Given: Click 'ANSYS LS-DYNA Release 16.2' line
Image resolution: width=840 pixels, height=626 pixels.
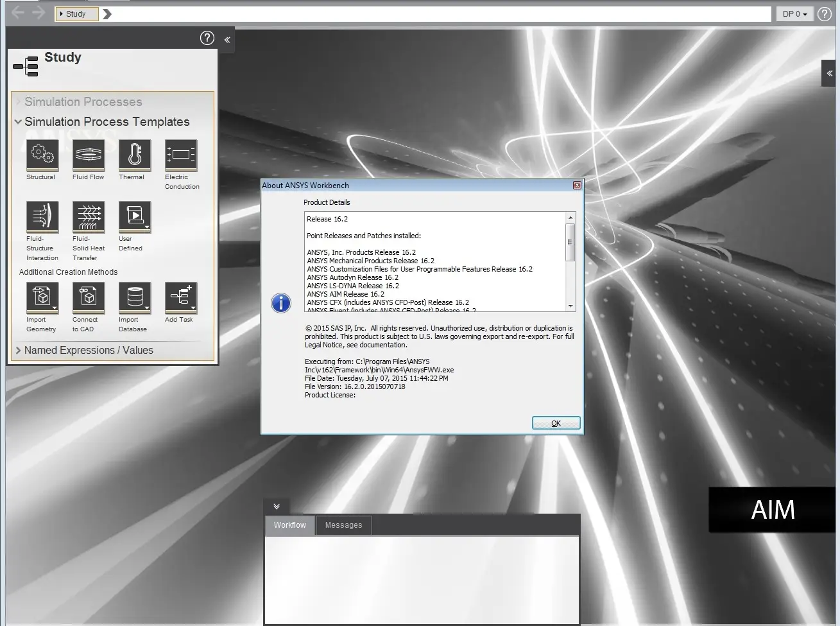Looking at the screenshot, I should (x=353, y=286).
